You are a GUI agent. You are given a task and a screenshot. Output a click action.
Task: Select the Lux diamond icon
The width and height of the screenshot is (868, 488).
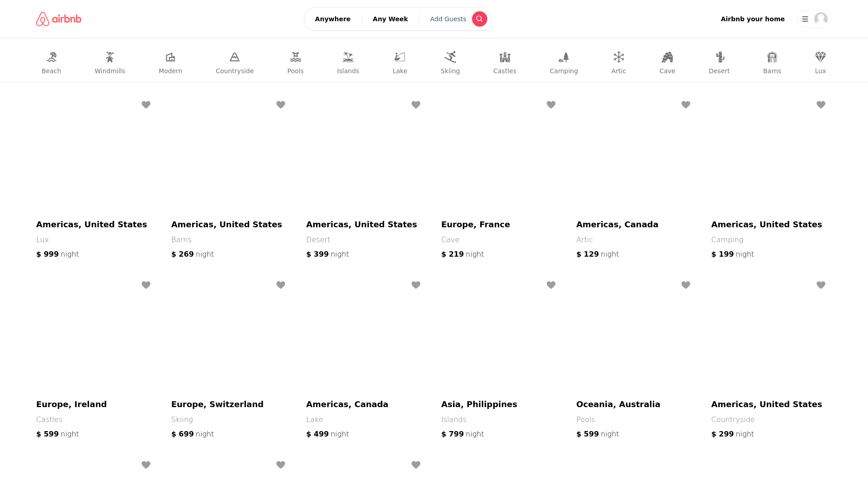(x=821, y=57)
